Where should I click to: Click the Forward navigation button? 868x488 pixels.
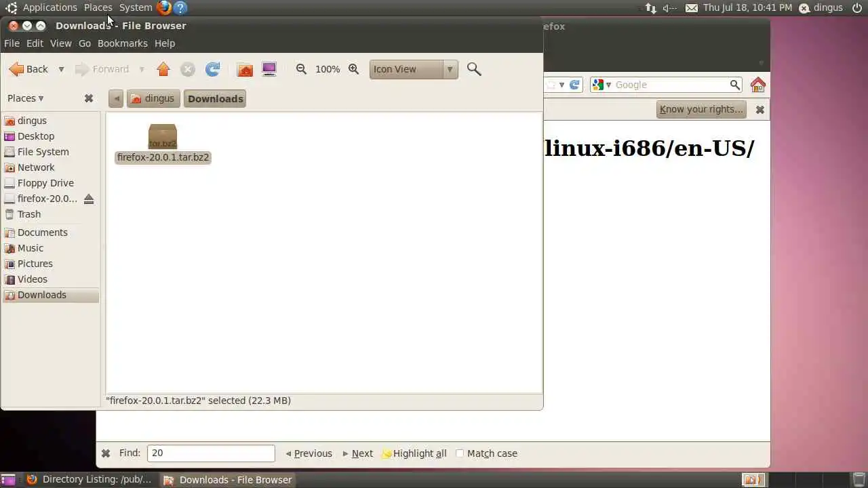click(102, 69)
